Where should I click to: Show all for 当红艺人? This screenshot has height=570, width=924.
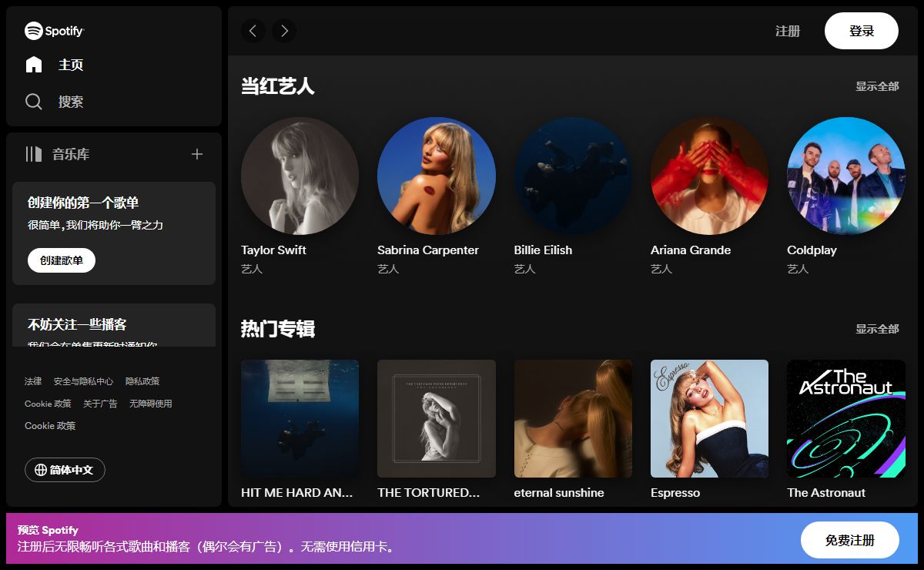click(x=877, y=86)
